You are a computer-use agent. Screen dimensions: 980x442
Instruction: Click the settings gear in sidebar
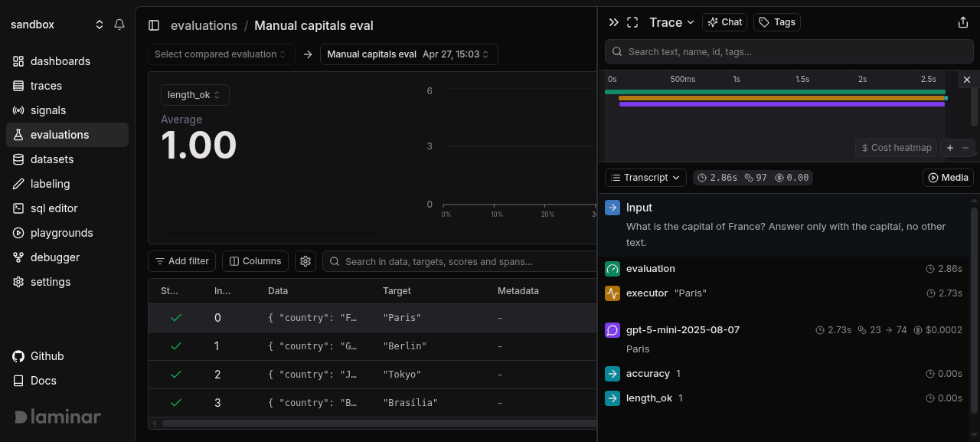(18, 282)
